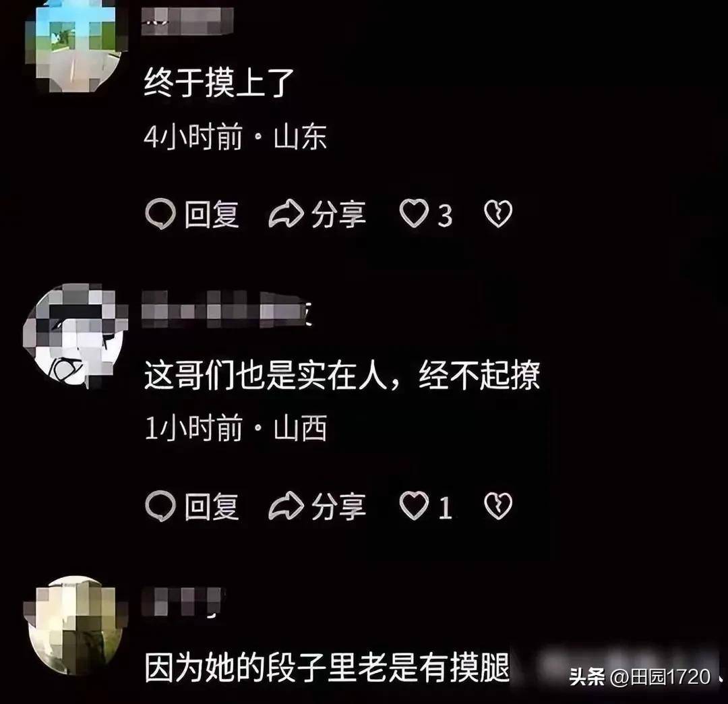Open the second commenter's blurred username
Image resolution: width=728 pixels, height=704 pixels.
[226, 309]
